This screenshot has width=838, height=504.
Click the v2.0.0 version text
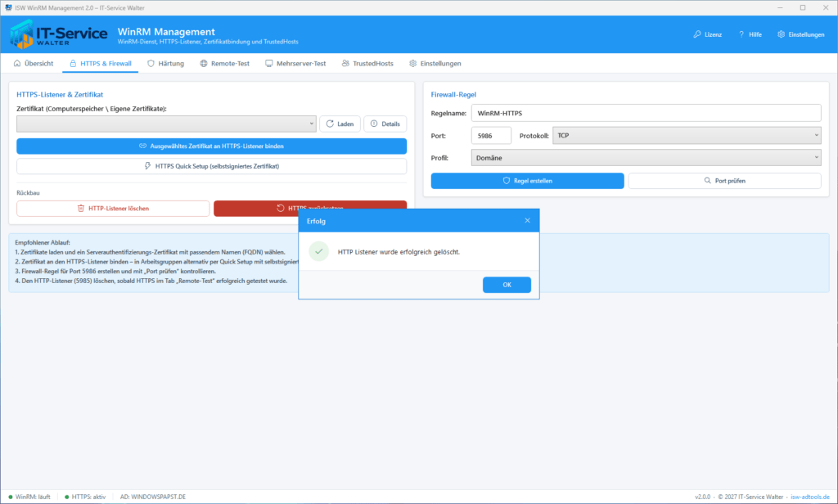(703, 497)
